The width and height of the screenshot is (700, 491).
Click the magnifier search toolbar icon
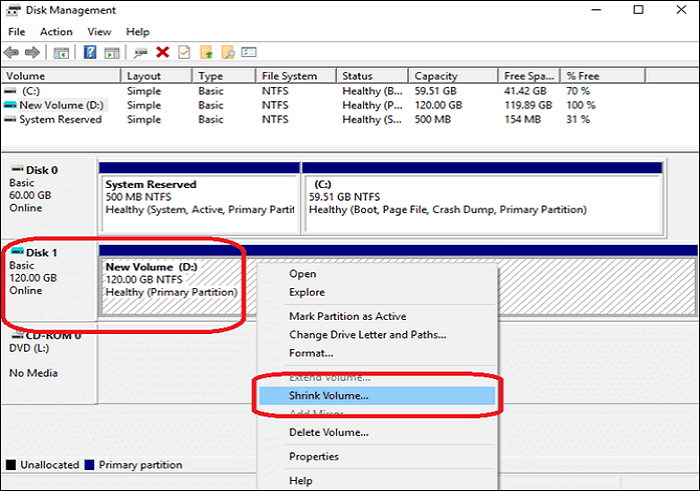tap(228, 52)
